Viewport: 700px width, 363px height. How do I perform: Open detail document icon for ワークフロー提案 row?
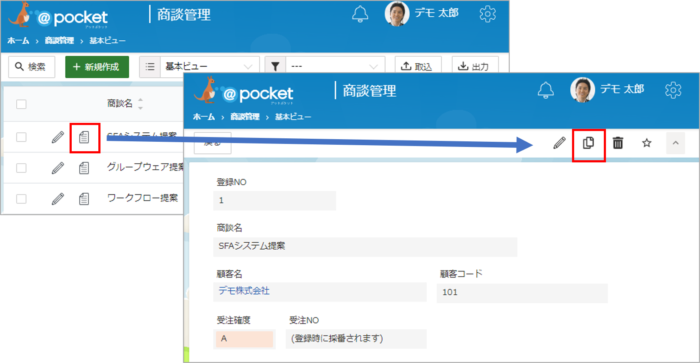(x=84, y=198)
